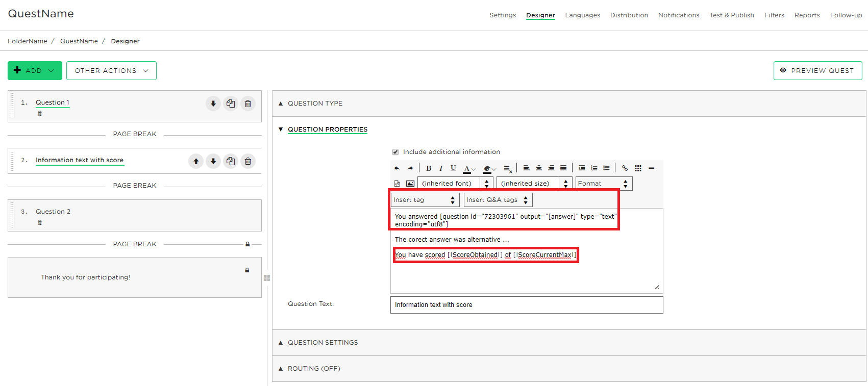The width and height of the screenshot is (868, 386).
Task: Click the Thank you for participating end page
Action: click(x=135, y=277)
